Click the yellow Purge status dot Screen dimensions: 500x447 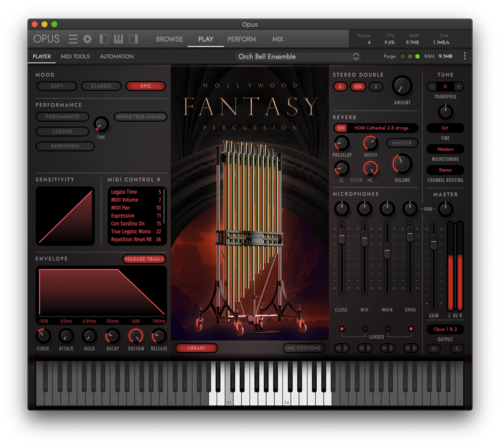(x=410, y=56)
